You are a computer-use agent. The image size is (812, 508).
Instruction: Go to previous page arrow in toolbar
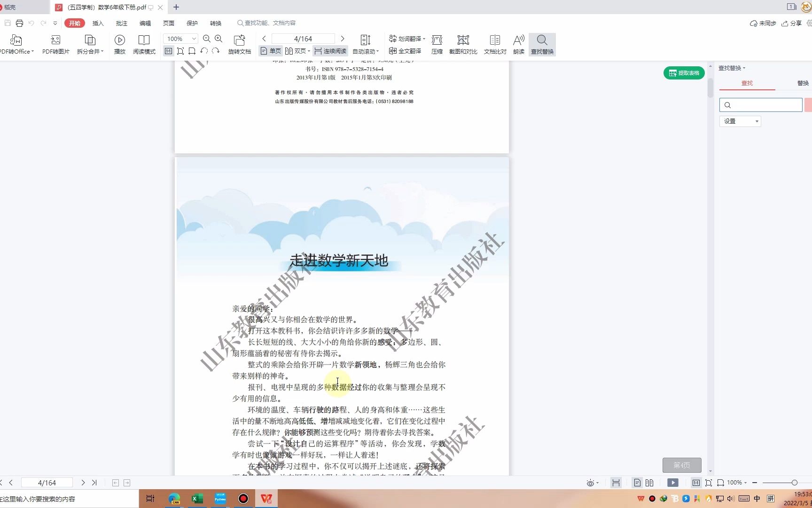pyautogui.click(x=264, y=39)
